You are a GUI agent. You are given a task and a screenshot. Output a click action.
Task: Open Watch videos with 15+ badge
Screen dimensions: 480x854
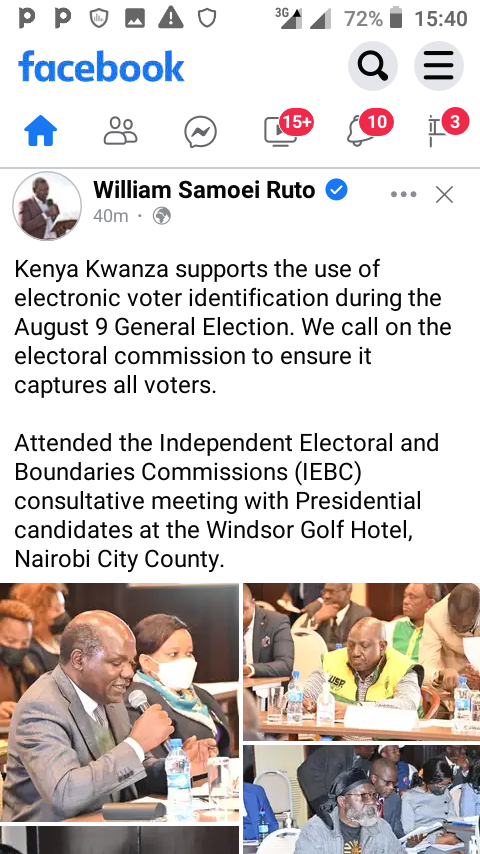point(288,129)
